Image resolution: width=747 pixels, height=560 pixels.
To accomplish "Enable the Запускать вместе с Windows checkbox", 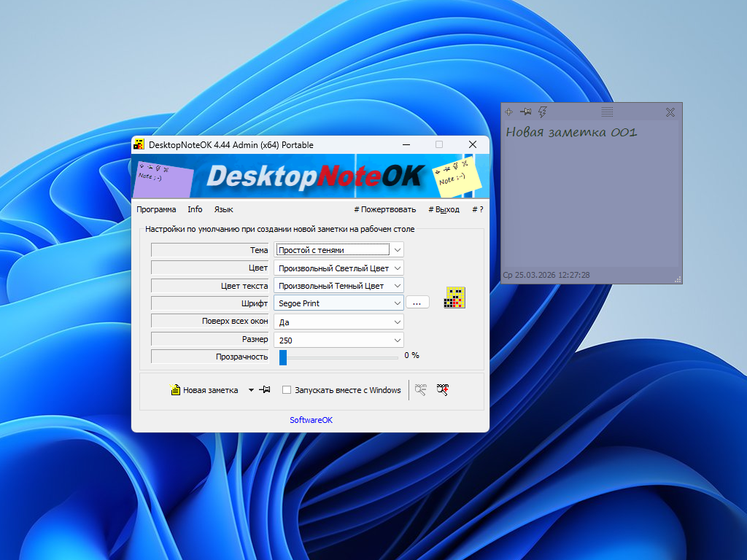I will [287, 390].
